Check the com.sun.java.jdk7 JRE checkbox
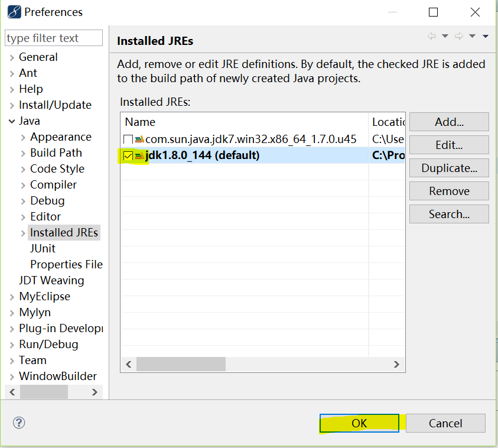Viewport: 498px width, 448px height. (x=128, y=139)
